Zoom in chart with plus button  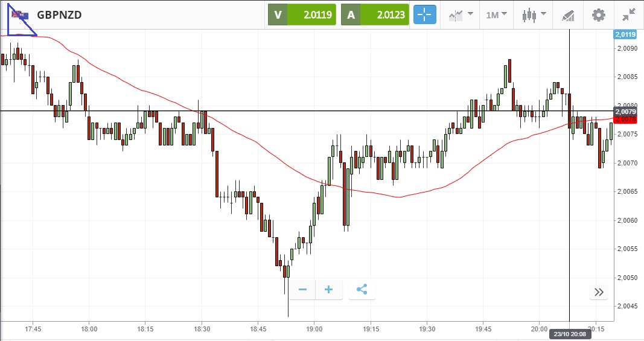coord(328,290)
